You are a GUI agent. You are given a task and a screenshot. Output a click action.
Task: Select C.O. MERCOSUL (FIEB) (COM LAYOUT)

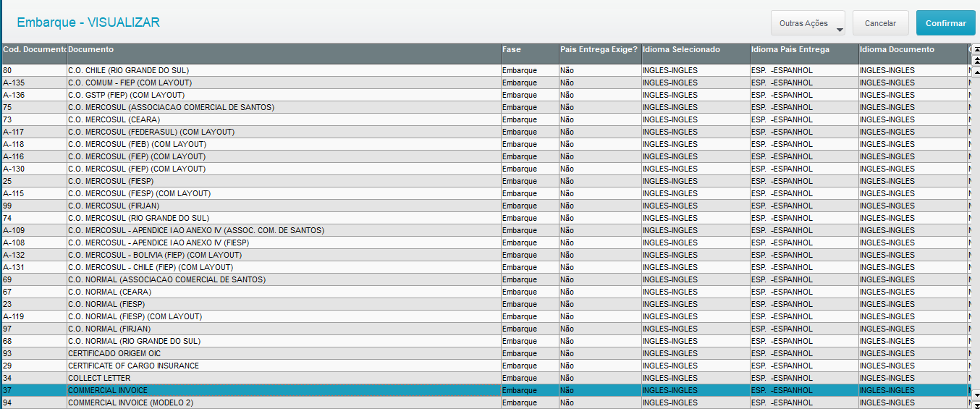[x=485, y=144]
